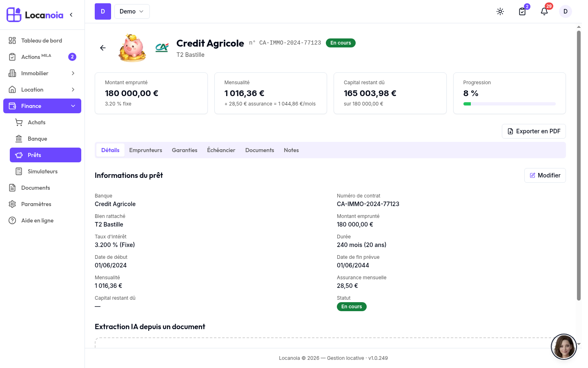Screen dimensions: 588x368
Task: Click the Capital restant dû card
Action: 390,93
